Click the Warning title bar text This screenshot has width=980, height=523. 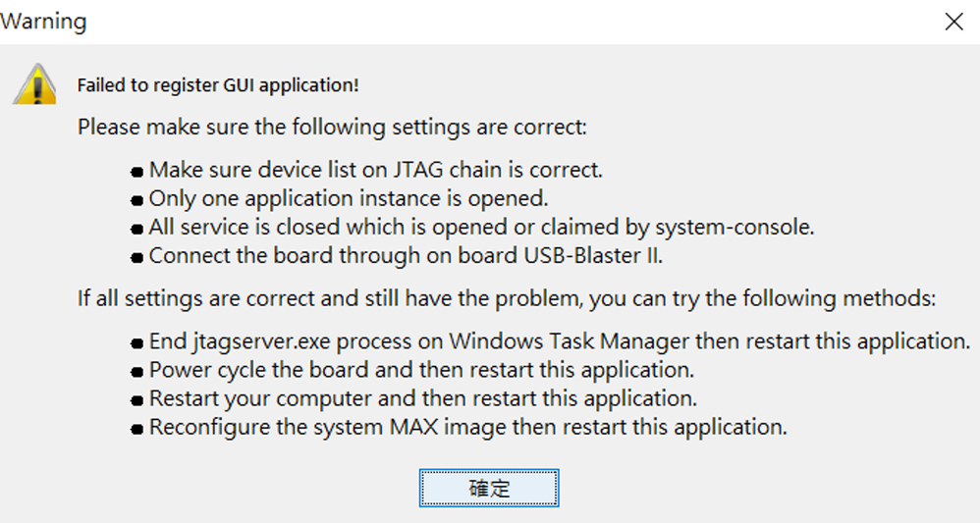point(44,22)
